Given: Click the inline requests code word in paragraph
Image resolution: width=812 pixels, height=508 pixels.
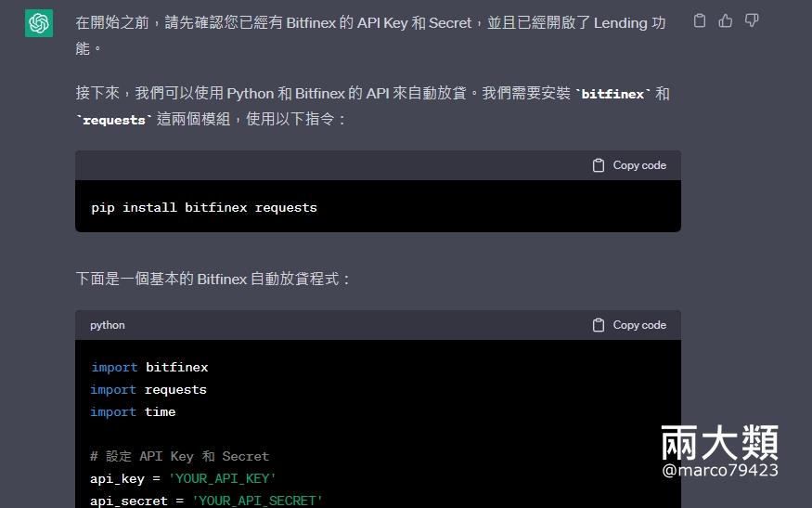Looking at the screenshot, I should tap(114, 120).
